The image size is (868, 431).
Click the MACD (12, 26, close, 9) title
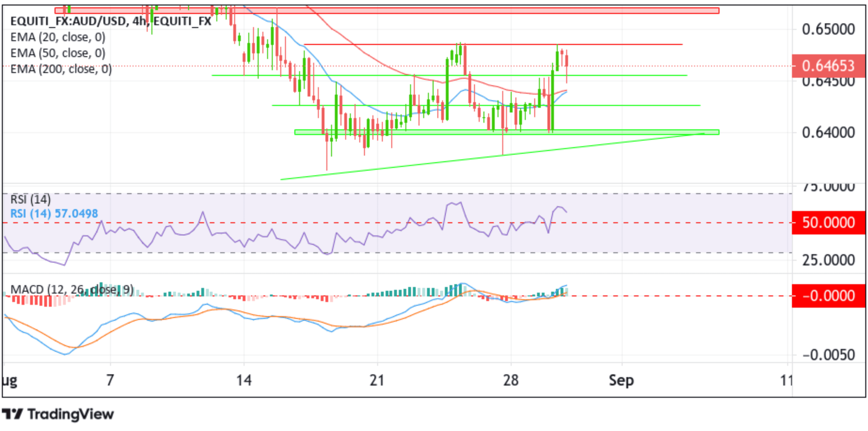(x=72, y=289)
